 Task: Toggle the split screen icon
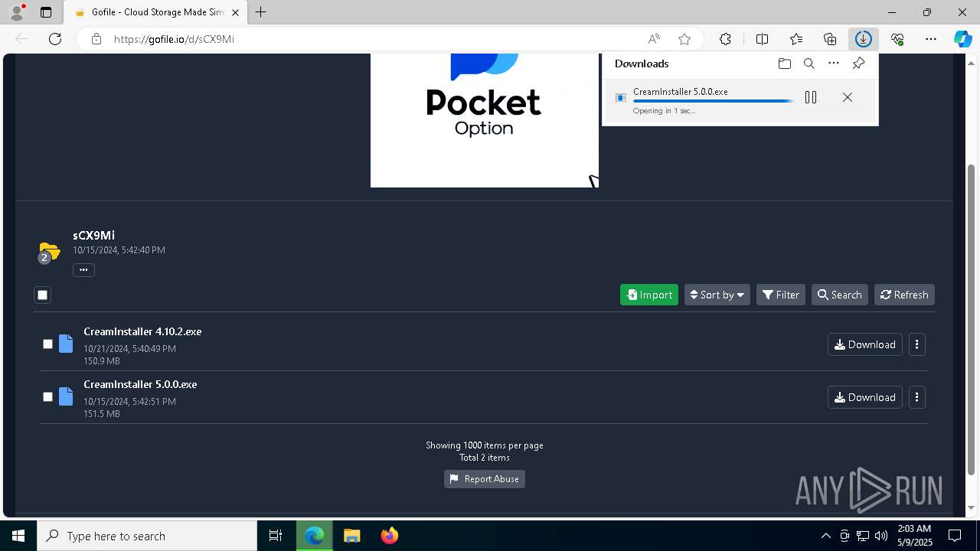click(762, 39)
